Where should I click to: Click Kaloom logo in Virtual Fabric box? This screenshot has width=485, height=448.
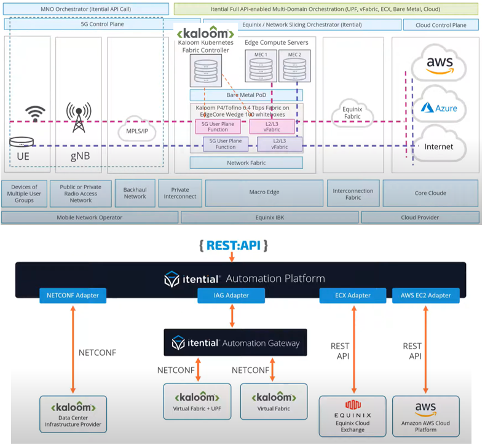[274, 396]
